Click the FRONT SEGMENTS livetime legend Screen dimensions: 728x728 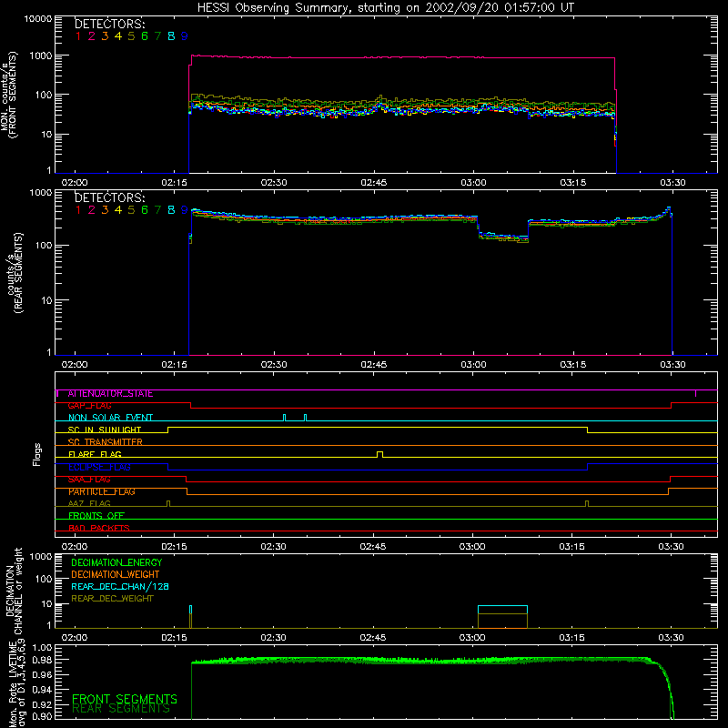point(125,699)
